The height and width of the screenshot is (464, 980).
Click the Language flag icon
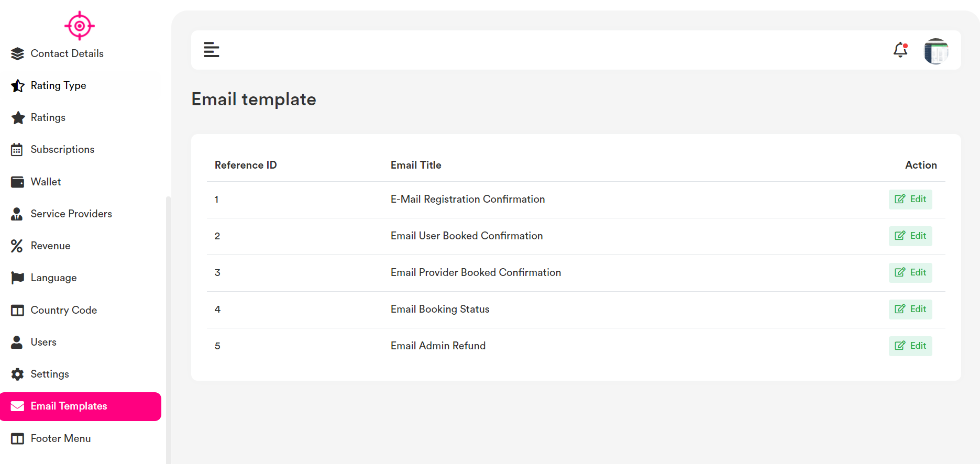(x=17, y=278)
